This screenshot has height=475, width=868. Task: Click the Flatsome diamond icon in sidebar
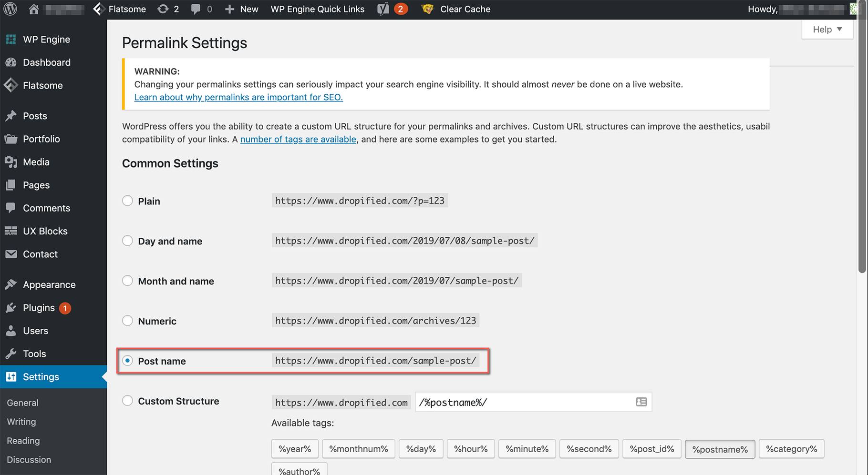click(x=11, y=85)
